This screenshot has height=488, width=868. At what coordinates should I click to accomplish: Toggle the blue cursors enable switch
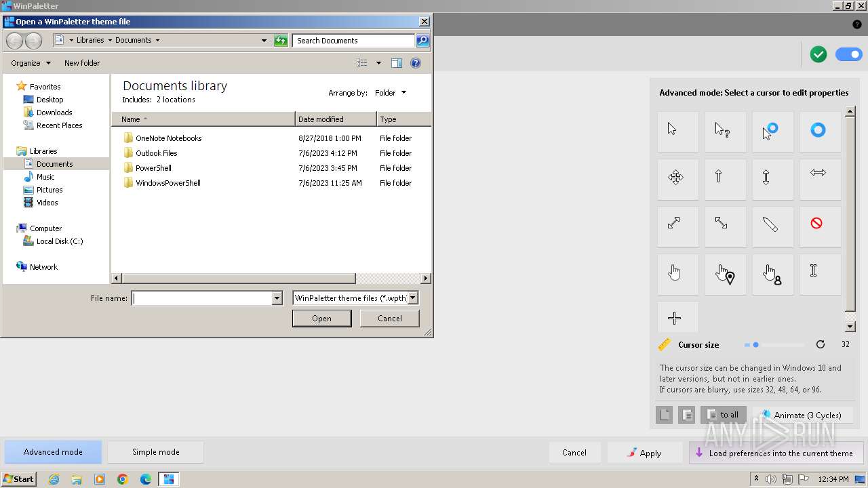[849, 55]
